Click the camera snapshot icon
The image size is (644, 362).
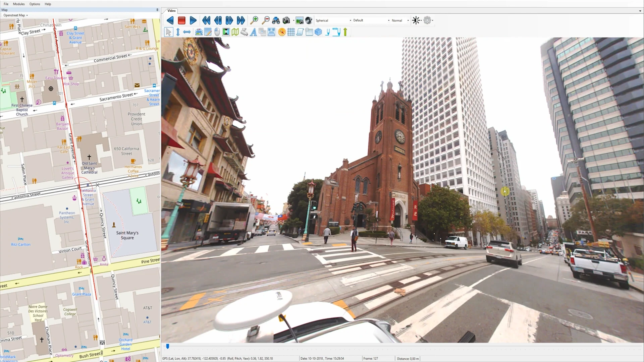pos(286,20)
